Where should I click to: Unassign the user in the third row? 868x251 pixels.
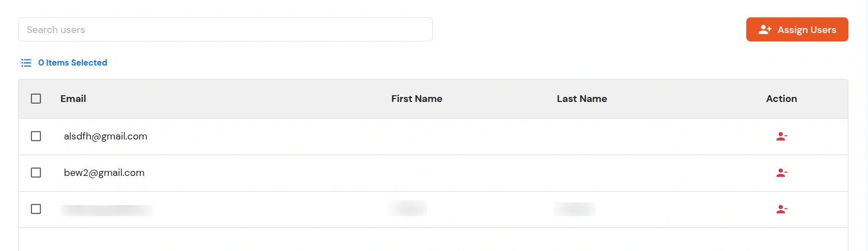tap(782, 210)
